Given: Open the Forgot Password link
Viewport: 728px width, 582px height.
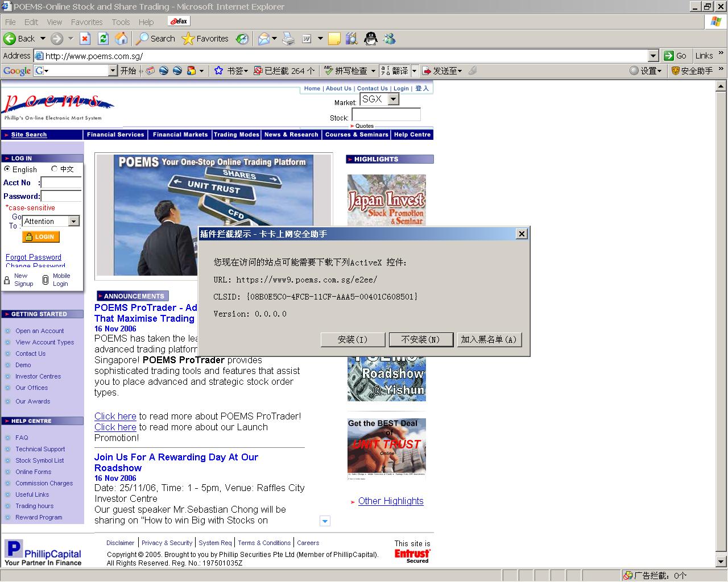Looking at the screenshot, I should pyautogui.click(x=34, y=257).
